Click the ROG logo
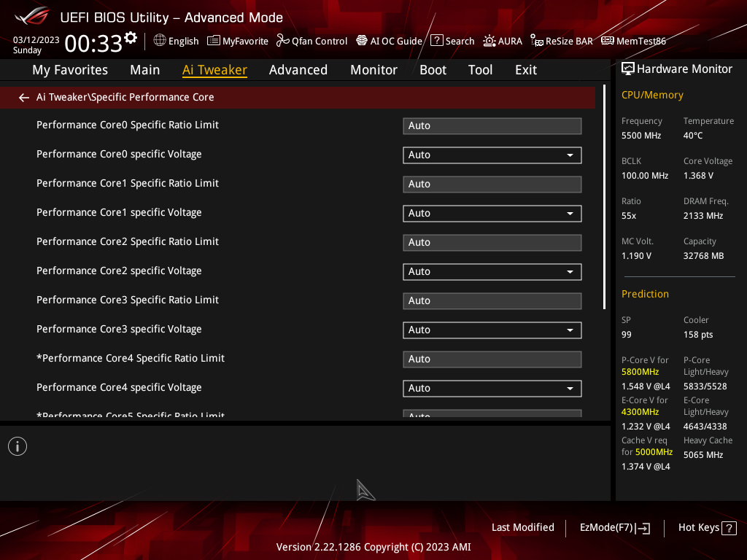Viewport: 747px width, 560px height. coord(31,16)
